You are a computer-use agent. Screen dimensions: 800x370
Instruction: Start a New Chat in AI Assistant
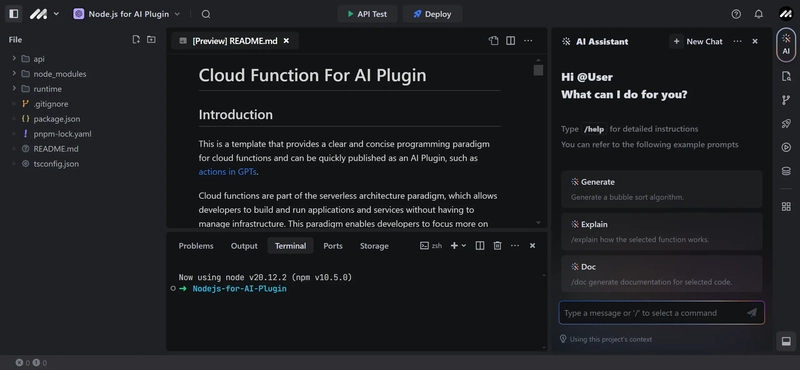click(x=697, y=41)
